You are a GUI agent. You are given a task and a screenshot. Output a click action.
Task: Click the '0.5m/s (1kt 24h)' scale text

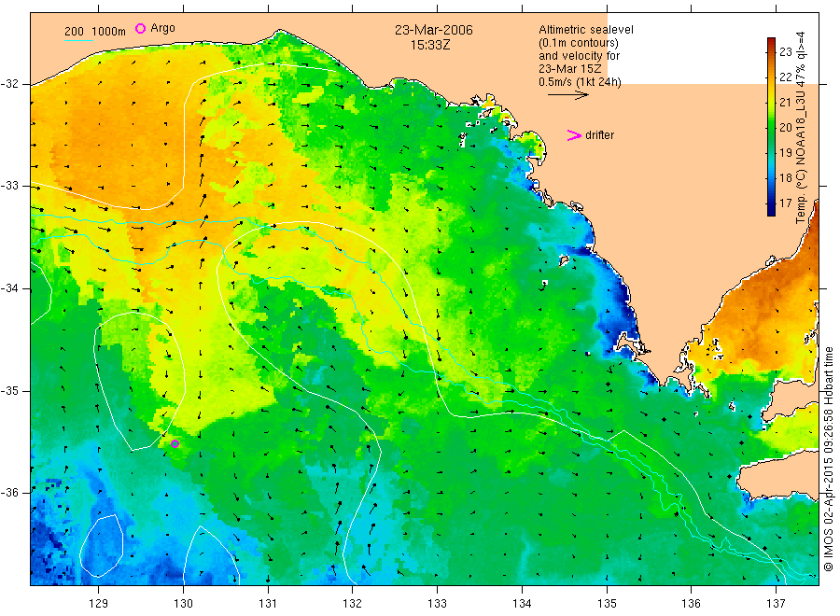(x=581, y=82)
